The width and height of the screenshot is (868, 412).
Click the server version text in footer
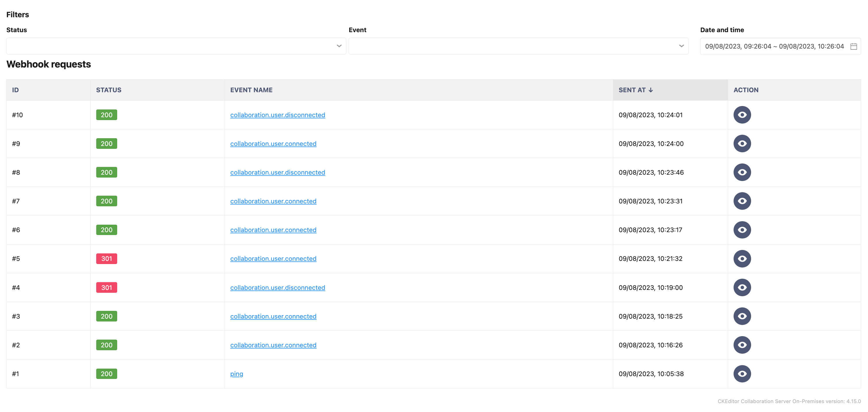[789, 401]
